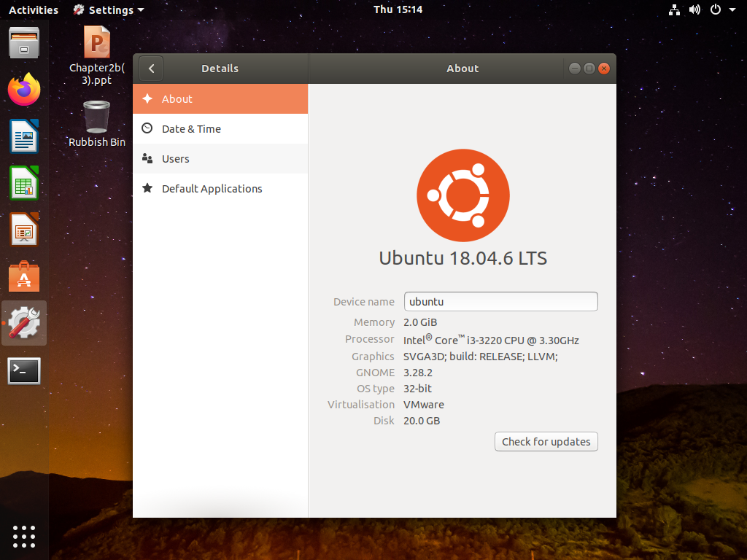Click into the Device name field
Image resolution: width=747 pixels, height=560 pixels.
click(x=500, y=301)
